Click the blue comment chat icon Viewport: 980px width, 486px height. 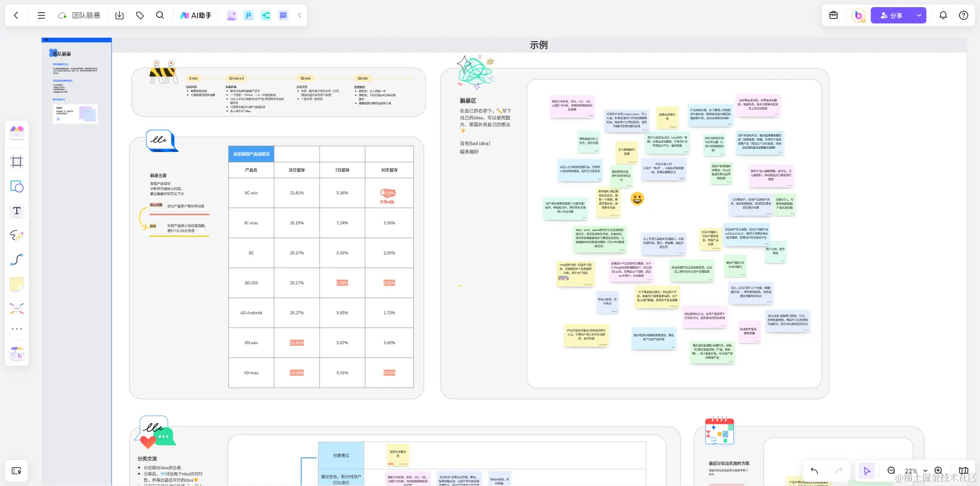[283, 15]
